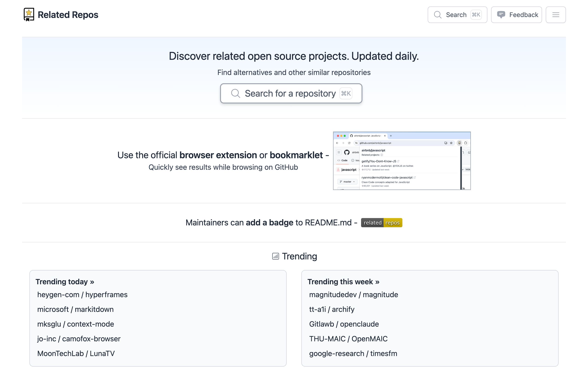The width and height of the screenshot is (588, 368).
Task: Open jo-inc / camofox-browser repo
Action: tap(79, 339)
